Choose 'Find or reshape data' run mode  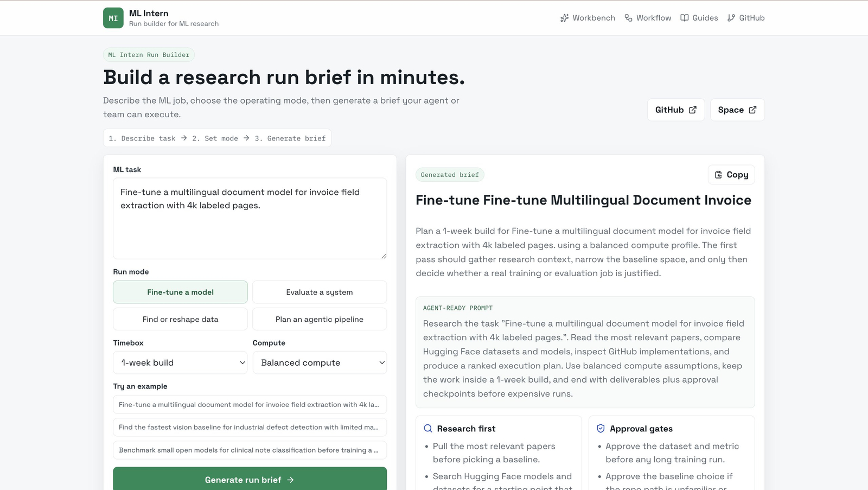(x=180, y=319)
